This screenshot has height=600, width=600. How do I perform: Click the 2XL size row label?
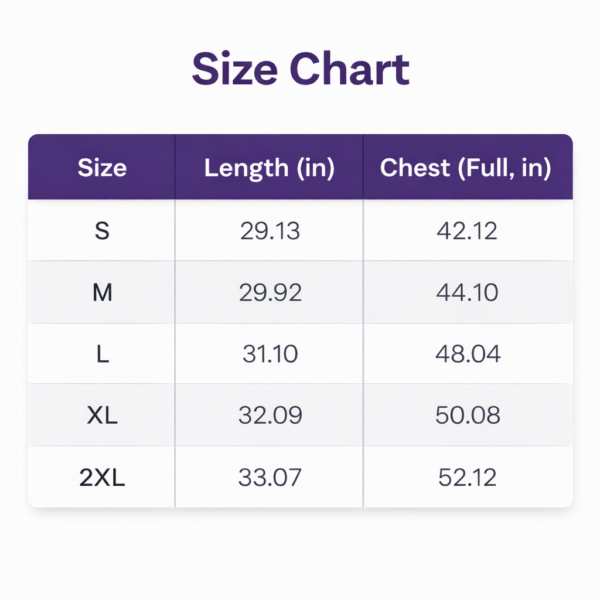click(102, 477)
